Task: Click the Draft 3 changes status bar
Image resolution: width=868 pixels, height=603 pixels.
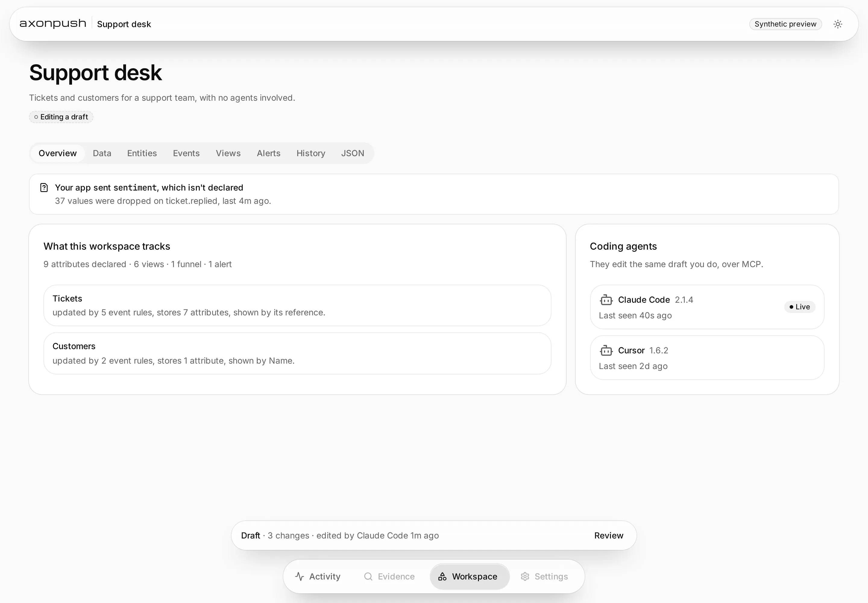Action: click(x=434, y=535)
